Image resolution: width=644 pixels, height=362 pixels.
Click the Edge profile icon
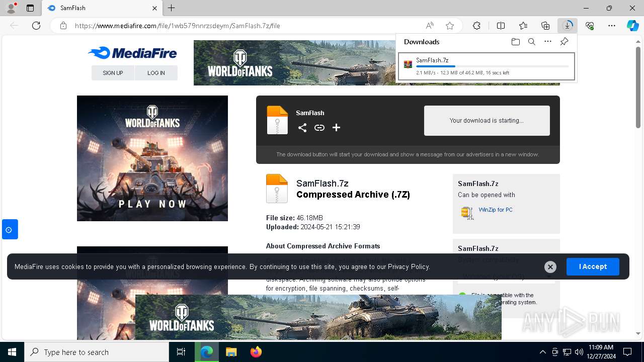click(x=11, y=8)
